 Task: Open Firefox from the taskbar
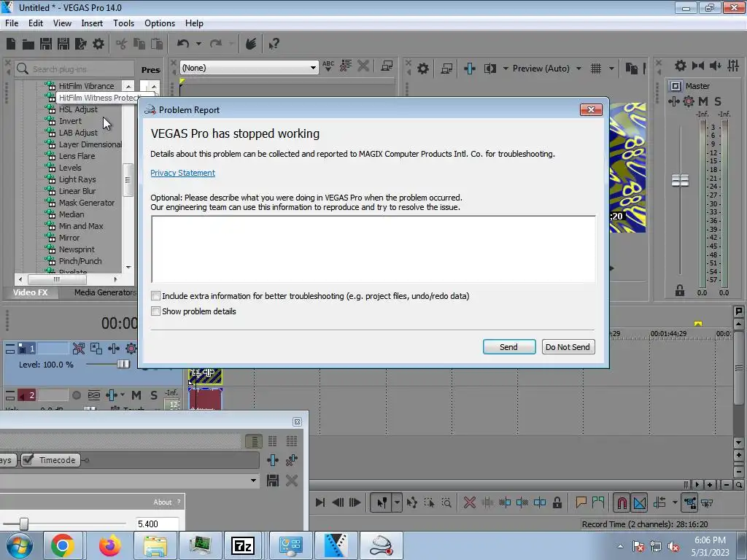pos(109,545)
